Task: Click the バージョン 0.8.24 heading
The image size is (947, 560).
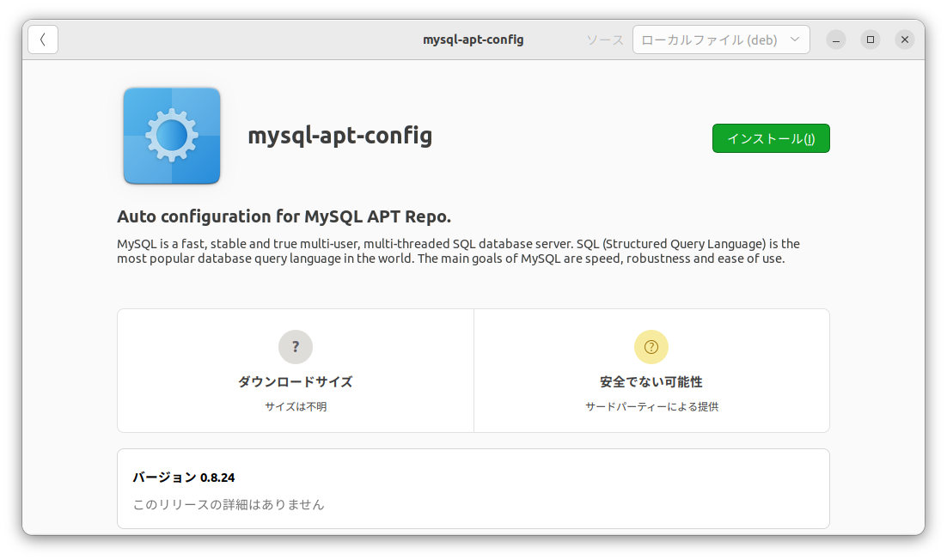Action: (x=184, y=478)
